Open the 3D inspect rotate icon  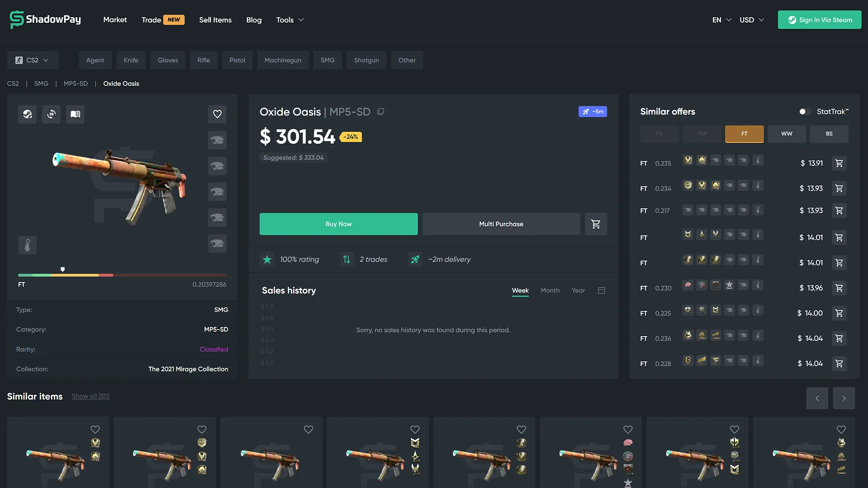(52, 114)
